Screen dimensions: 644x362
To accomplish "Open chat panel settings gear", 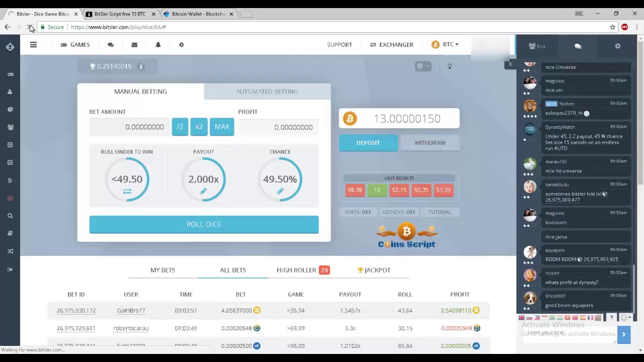I will click(x=618, y=46).
